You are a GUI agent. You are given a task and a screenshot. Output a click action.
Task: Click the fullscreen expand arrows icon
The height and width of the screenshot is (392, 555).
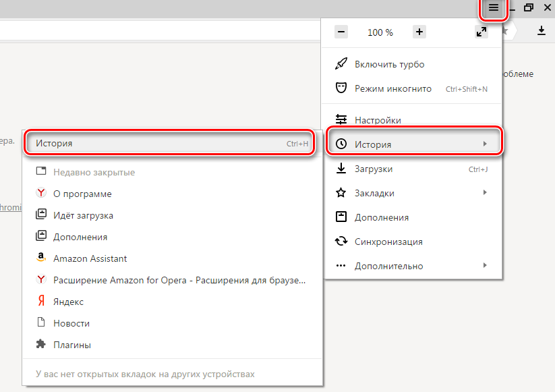[481, 32]
